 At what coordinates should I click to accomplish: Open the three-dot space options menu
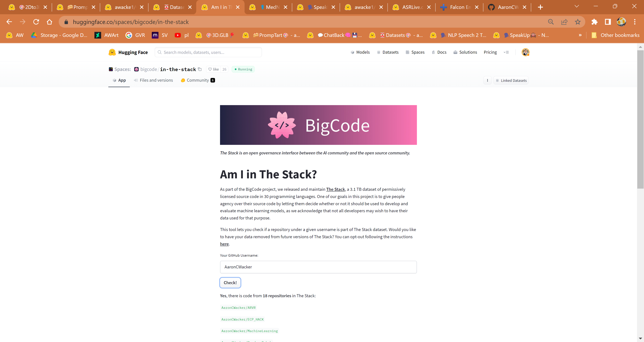487,80
